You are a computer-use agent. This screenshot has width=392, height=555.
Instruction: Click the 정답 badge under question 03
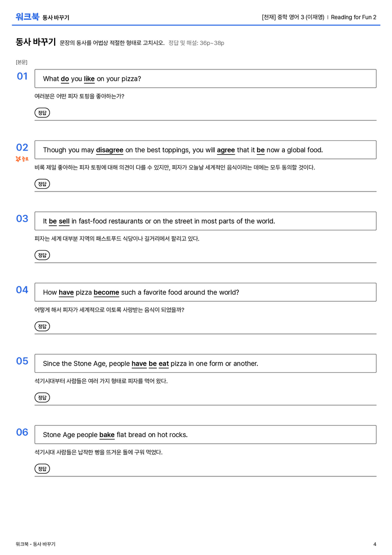pyautogui.click(x=42, y=255)
